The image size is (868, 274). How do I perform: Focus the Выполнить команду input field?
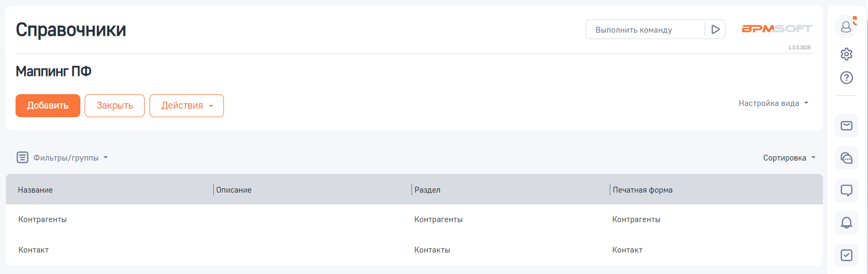pyautogui.click(x=645, y=29)
